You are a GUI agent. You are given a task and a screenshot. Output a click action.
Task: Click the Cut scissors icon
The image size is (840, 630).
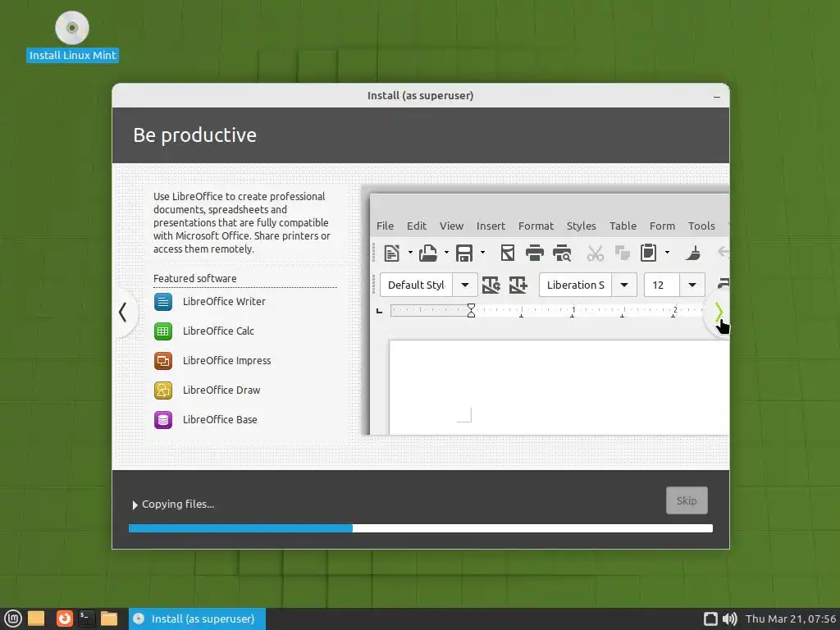coord(596,253)
